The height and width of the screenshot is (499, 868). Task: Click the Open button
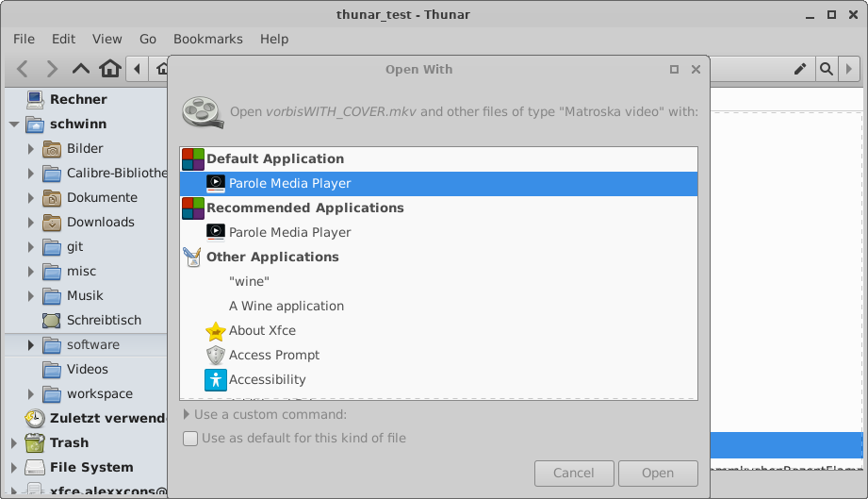click(658, 473)
